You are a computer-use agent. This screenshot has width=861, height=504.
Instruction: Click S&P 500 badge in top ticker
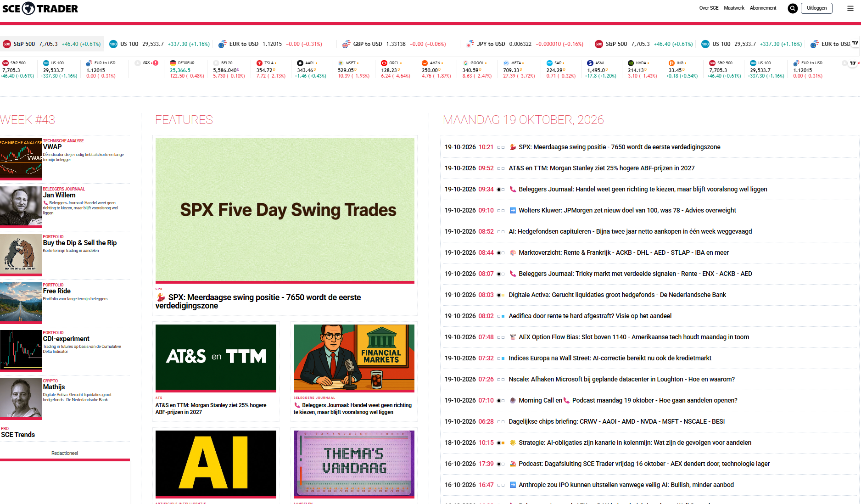(x=7, y=44)
